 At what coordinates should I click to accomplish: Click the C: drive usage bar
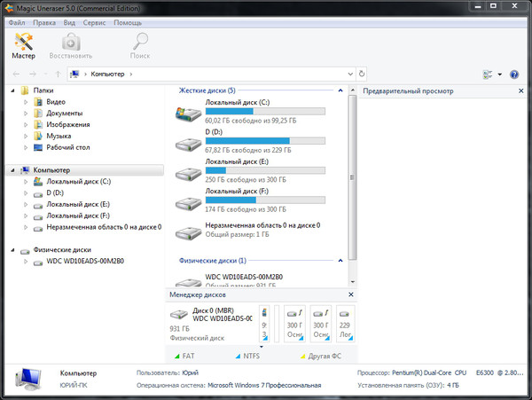tap(265, 111)
